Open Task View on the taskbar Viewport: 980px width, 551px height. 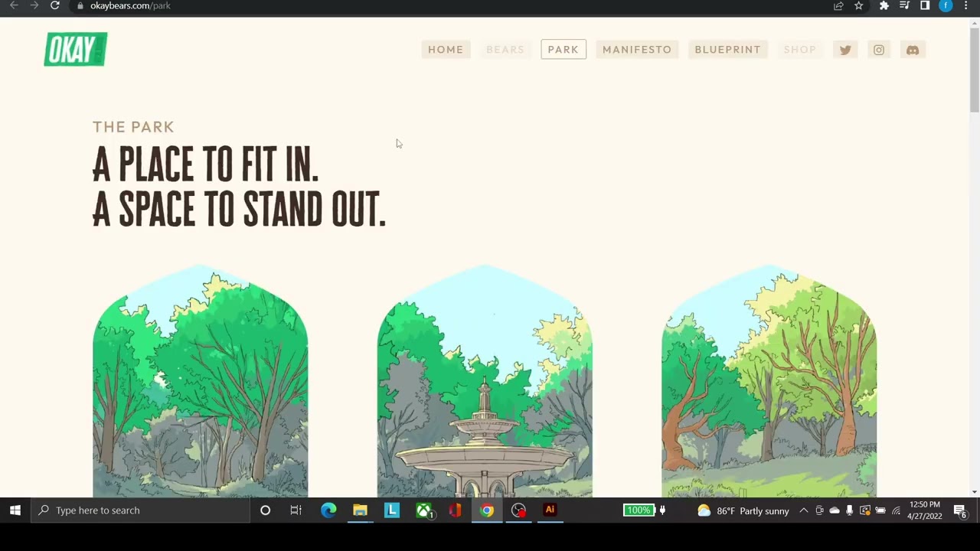click(x=296, y=510)
